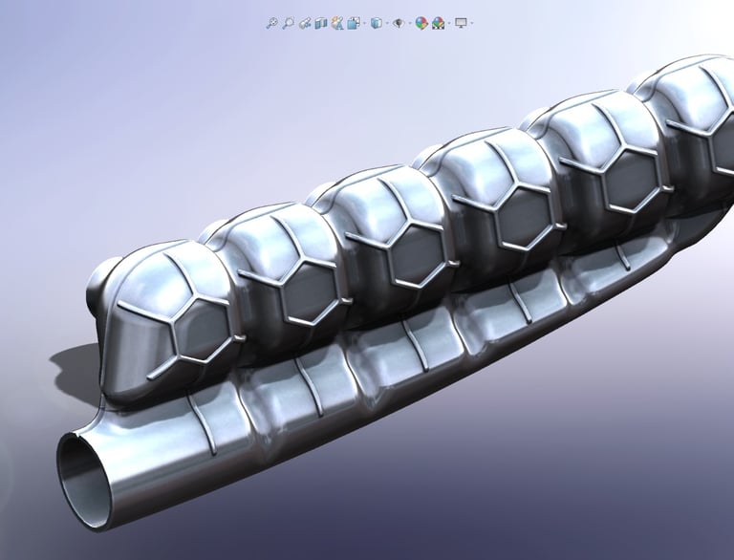Open the Edit Appearance color ball icon
This screenshot has height=560, width=734.
coord(421,23)
